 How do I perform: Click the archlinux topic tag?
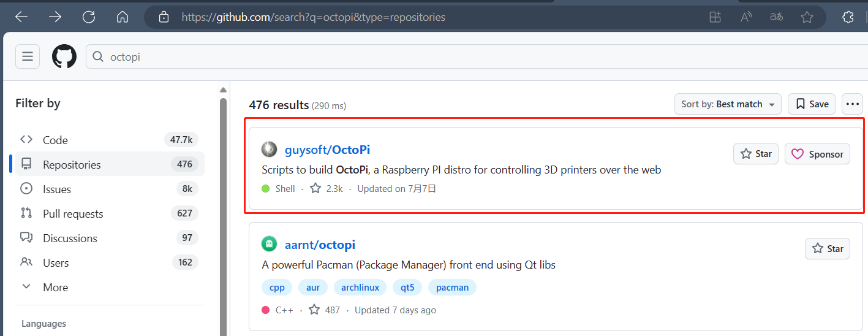(x=360, y=287)
